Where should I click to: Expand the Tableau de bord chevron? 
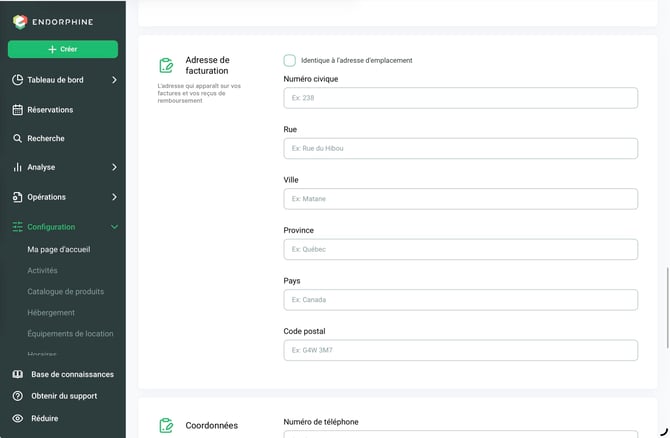click(114, 80)
